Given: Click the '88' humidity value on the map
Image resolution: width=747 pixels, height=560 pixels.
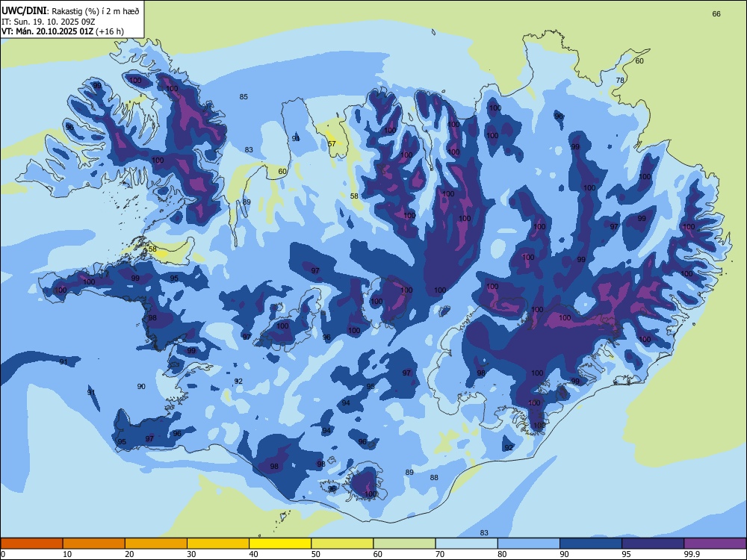Looking at the screenshot, I should pyautogui.click(x=434, y=478).
